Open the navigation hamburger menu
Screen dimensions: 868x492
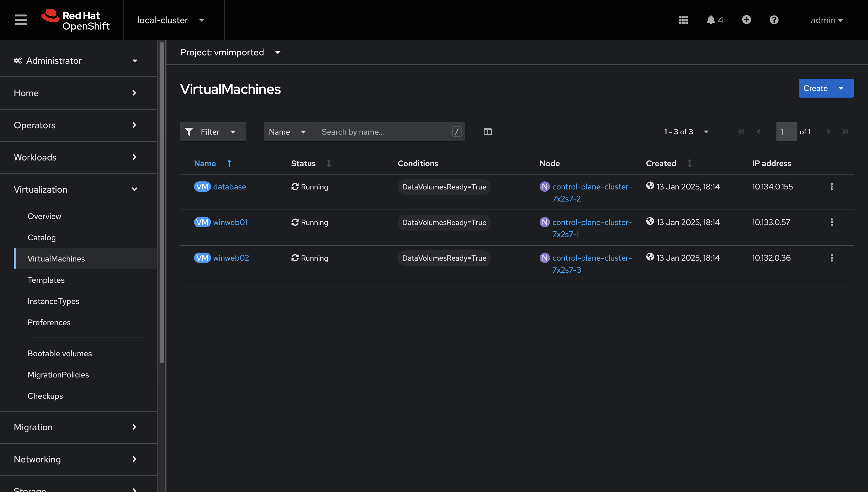20,20
